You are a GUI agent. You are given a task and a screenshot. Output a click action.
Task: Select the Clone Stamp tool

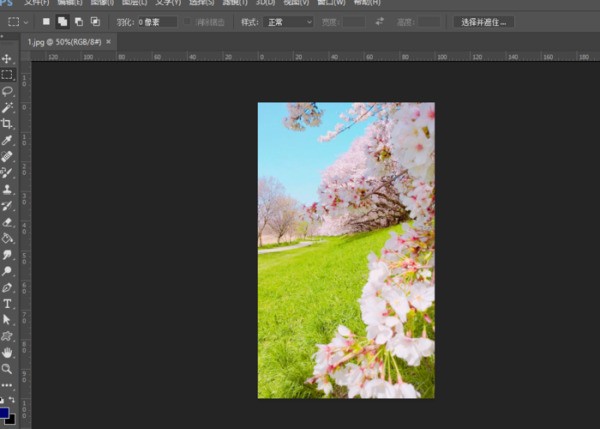click(7, 189)
